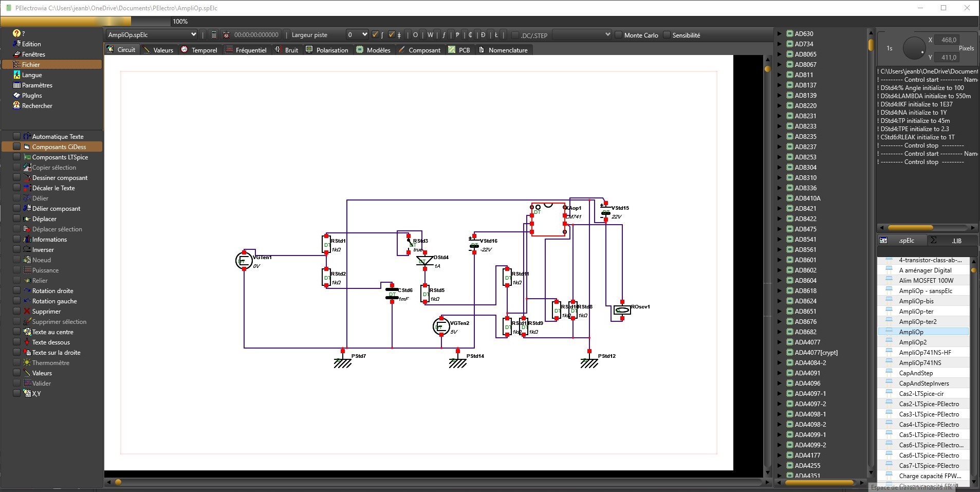The width and height of the screenshot is (980, 492).
Task: Click the calculator icon in the toolbar
Action: click(214, 35)
